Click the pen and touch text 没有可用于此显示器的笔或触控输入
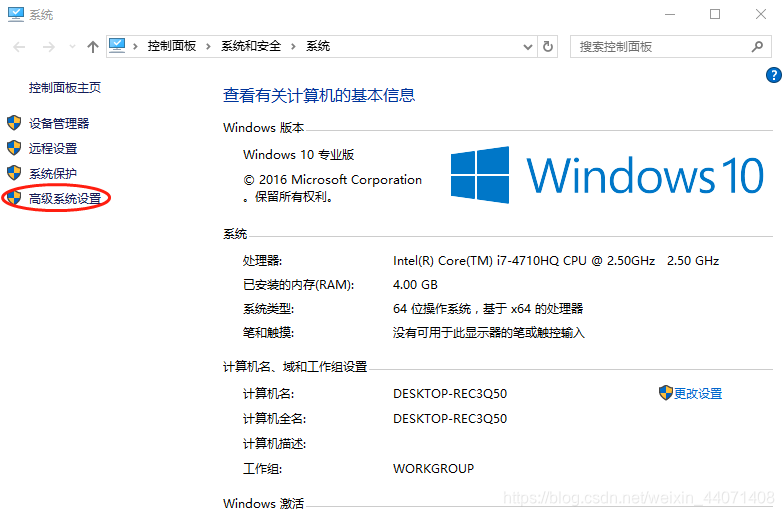 pyautogui.click(x=488, y=332)
